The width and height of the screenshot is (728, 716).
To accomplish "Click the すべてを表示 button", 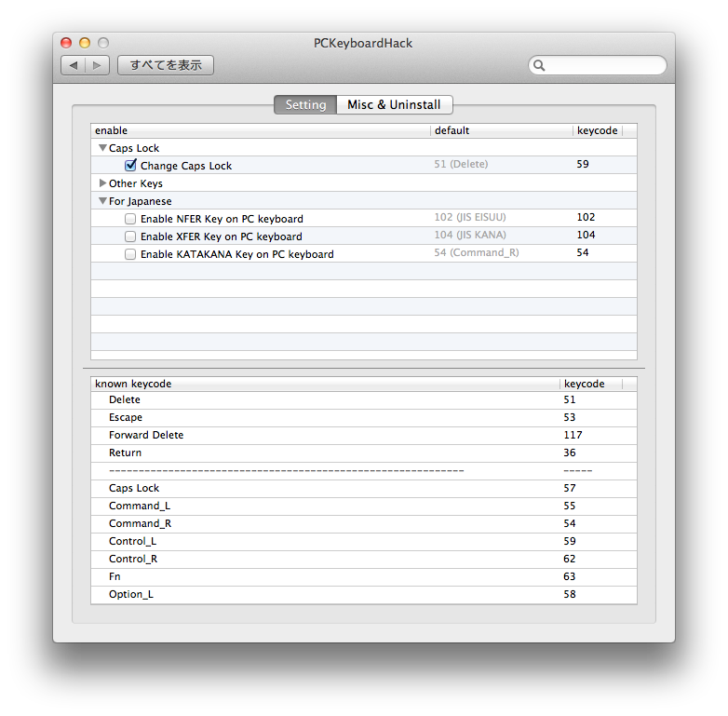I will coord(166,65).
